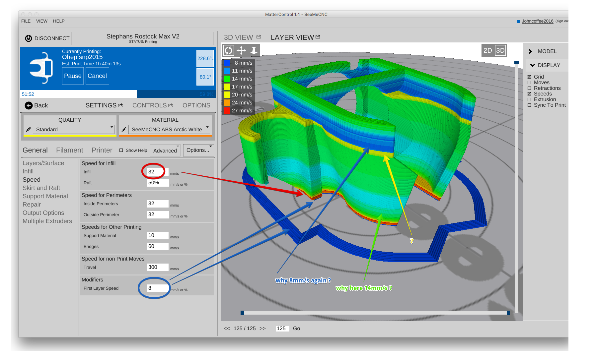Click the pencil edit icon beside Quality
Image resolution: width=593 pixels, height=364 pixels.
point(28,130)
